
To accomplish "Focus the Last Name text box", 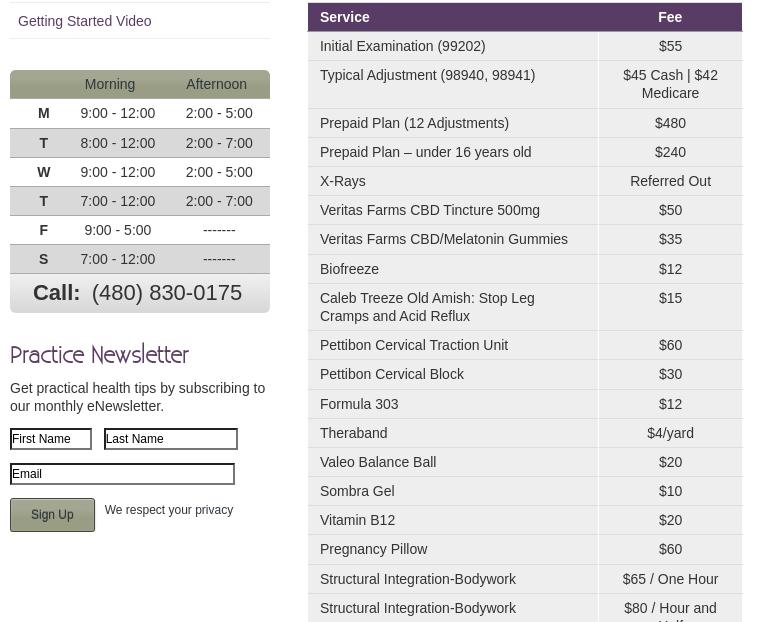I will [x=171, y=439].
